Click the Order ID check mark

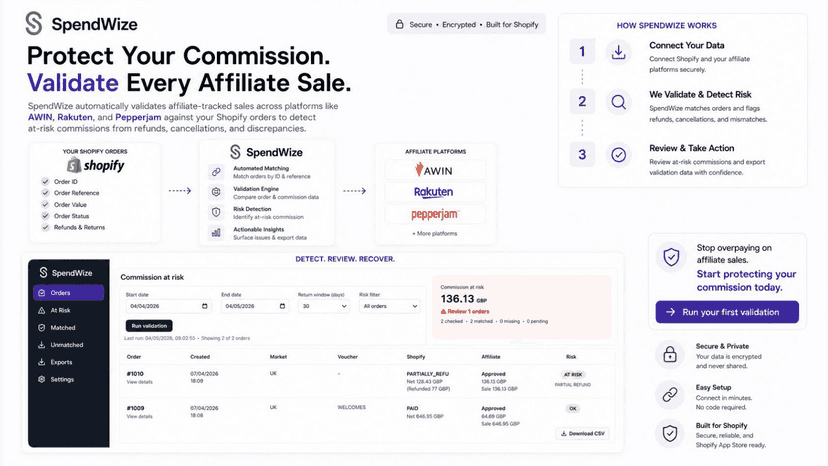tap(45, 182)
